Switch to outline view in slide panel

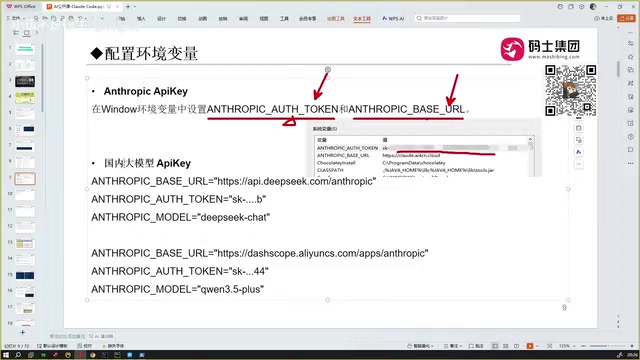pyautogui.click(x=16, y=33)
